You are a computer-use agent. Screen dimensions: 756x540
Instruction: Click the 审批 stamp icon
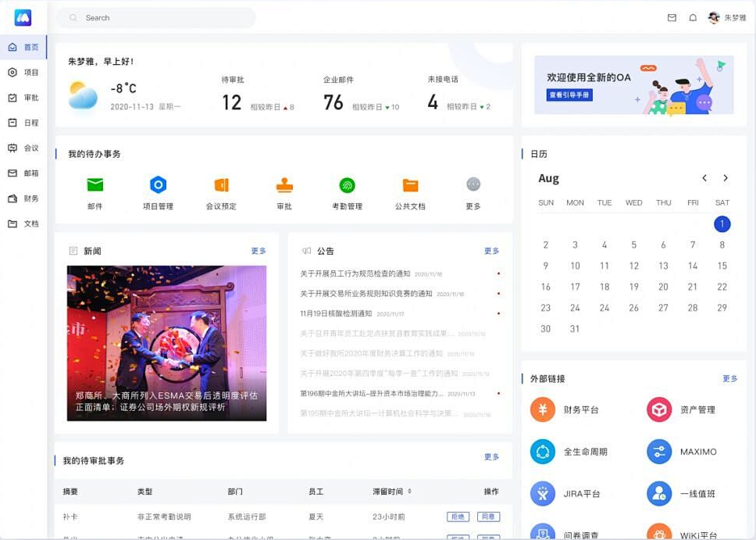pyautogui.click(x=284, y=184)
